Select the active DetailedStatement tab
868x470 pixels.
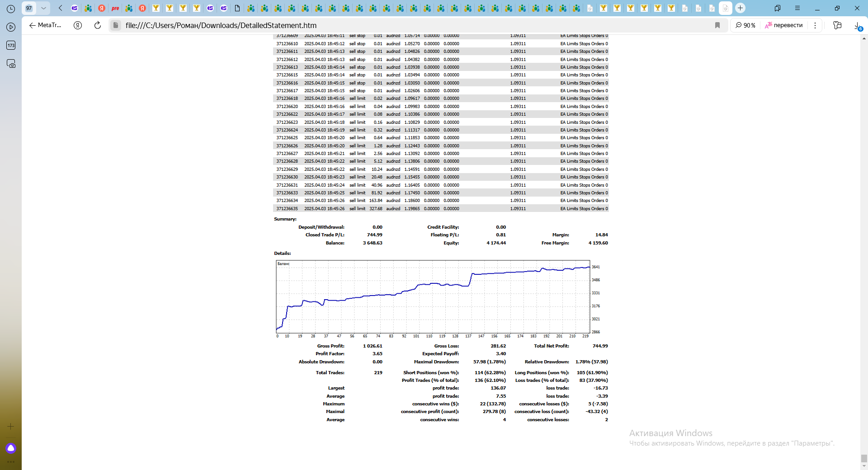point(725,8)
